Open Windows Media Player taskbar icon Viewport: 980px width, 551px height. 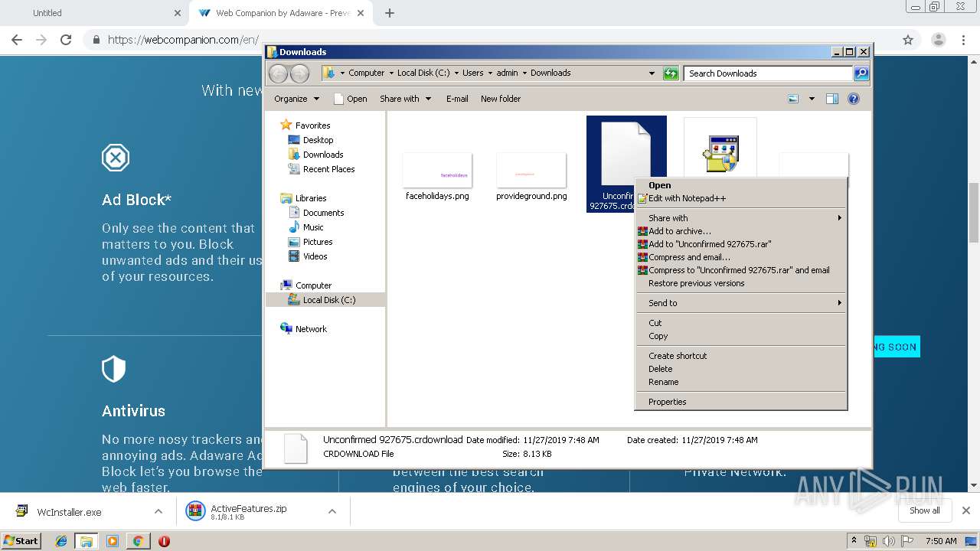point(113,541)
